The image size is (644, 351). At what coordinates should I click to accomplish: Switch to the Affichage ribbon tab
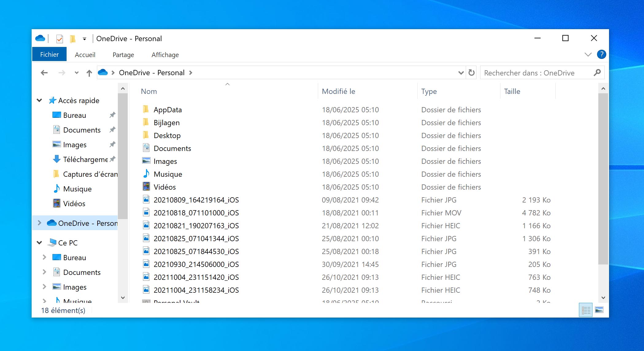tap(165, 55)
